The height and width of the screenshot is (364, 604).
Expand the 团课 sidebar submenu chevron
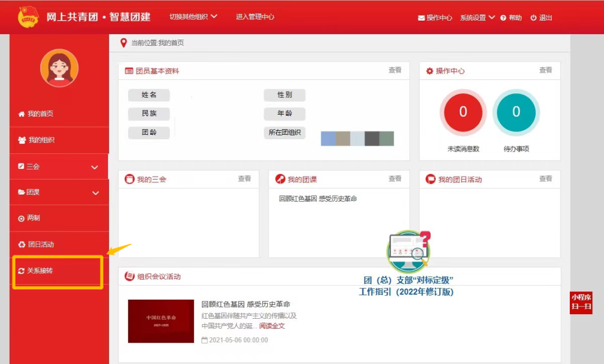click(x=95, y=193)
